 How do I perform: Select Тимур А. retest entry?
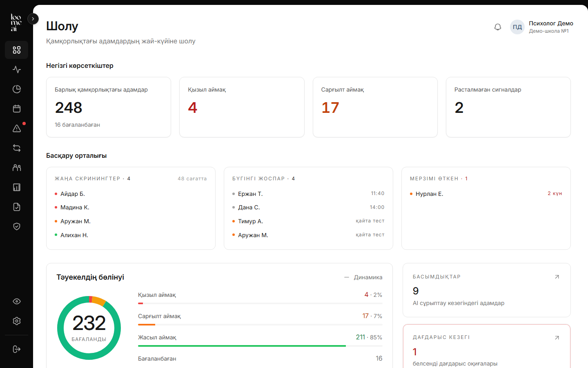point(308,221)
